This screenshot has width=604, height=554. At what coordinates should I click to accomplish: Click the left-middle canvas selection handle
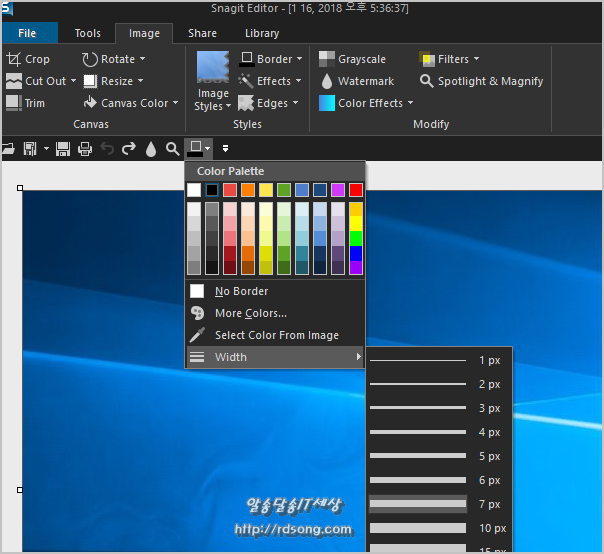click(x=20, y=490)
